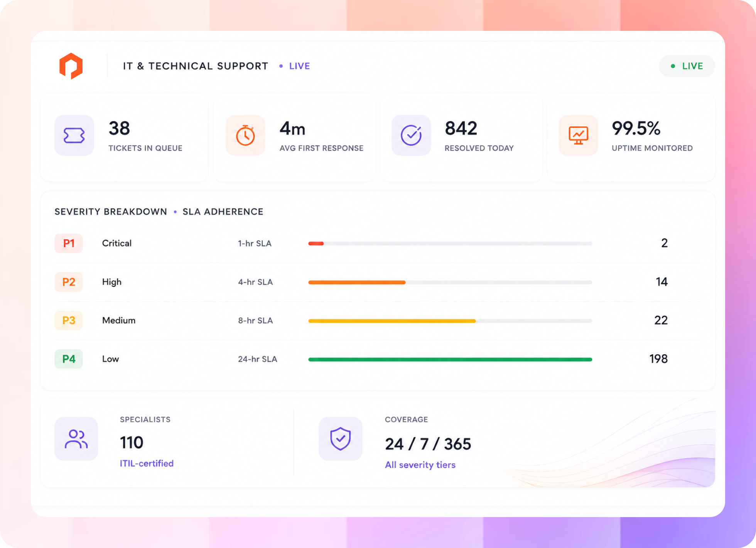Click the Coverage label
The width and height of the screenshot is (756, 548).
(407, 419)
